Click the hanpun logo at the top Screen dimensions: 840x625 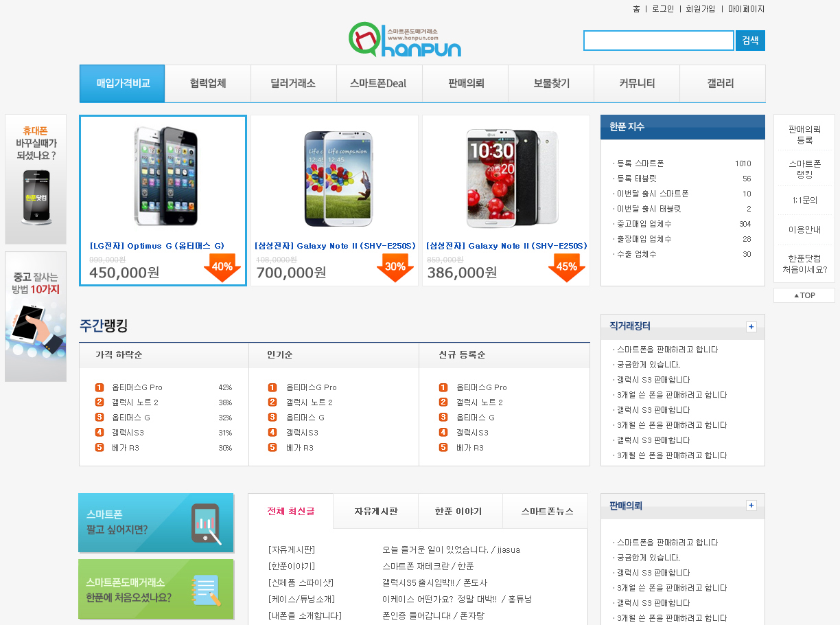[x=404, y=40]
